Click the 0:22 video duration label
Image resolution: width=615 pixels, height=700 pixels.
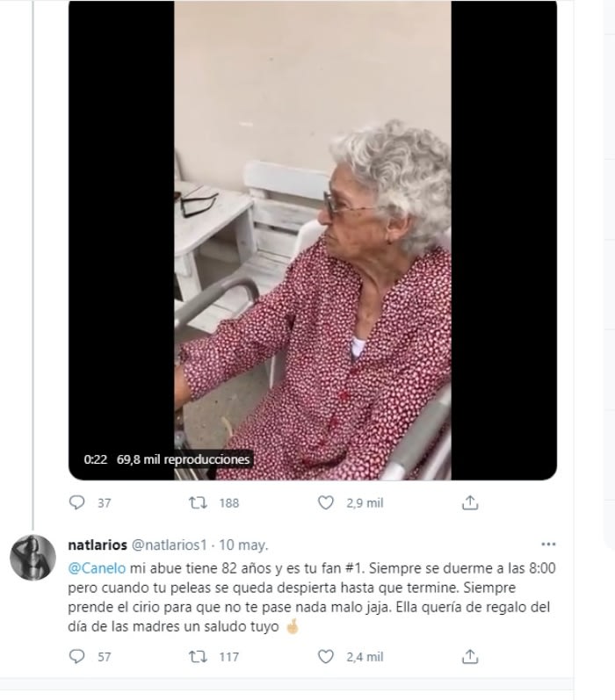(x=96, y=459)
